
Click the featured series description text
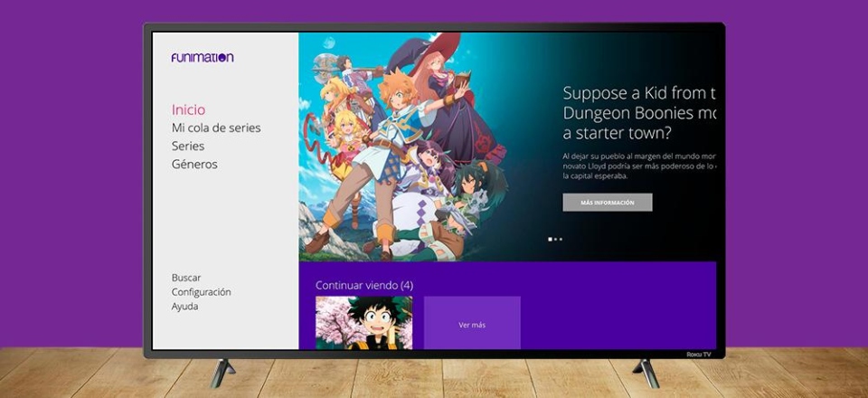tap(638, 166)
